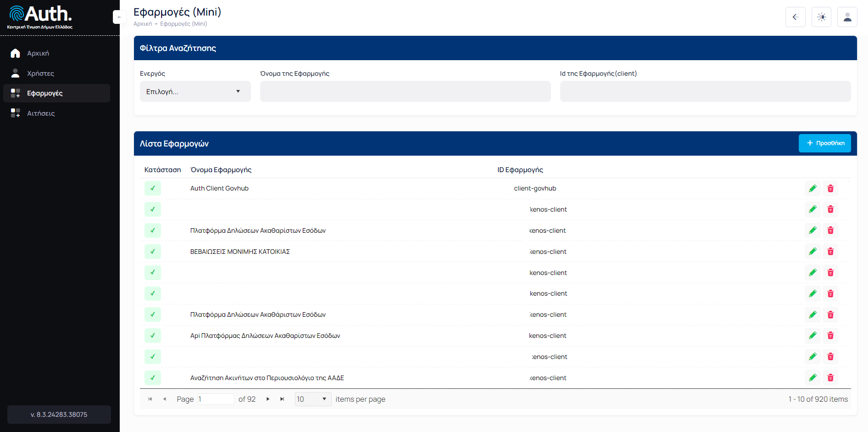868x432 pixels.
Task: Collapse the sidebar with the arrow toggle
Action: pos(119,17)
